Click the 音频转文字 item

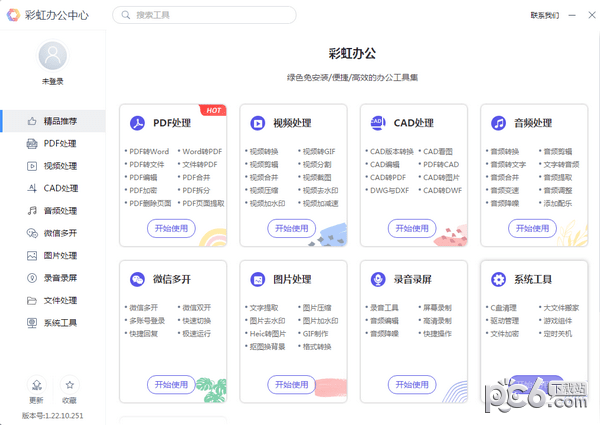click(x=508, y=164)
